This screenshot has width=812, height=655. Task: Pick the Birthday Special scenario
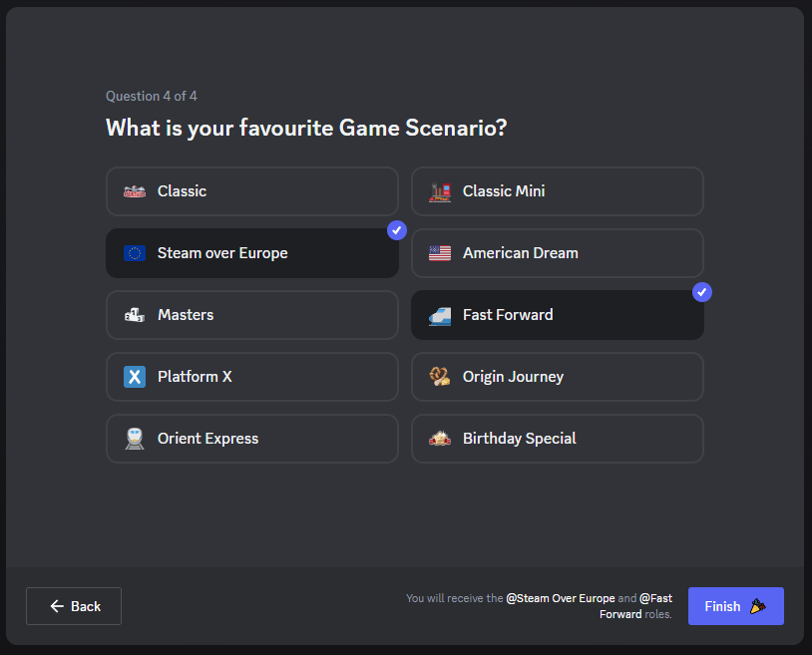557,439
